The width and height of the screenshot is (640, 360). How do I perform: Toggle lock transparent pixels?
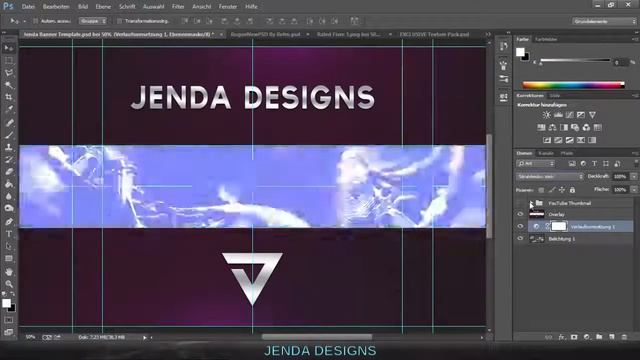(x=541, y=190)
